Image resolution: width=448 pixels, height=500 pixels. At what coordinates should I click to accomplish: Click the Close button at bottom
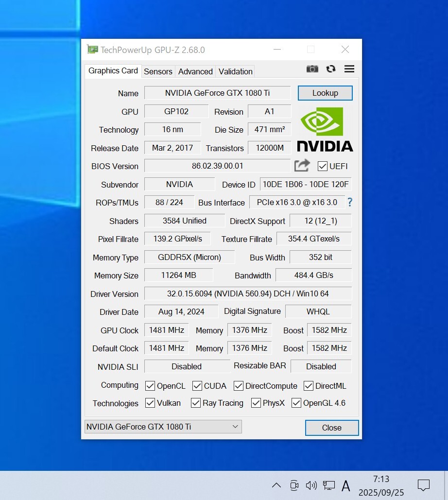tap(331, 428)
